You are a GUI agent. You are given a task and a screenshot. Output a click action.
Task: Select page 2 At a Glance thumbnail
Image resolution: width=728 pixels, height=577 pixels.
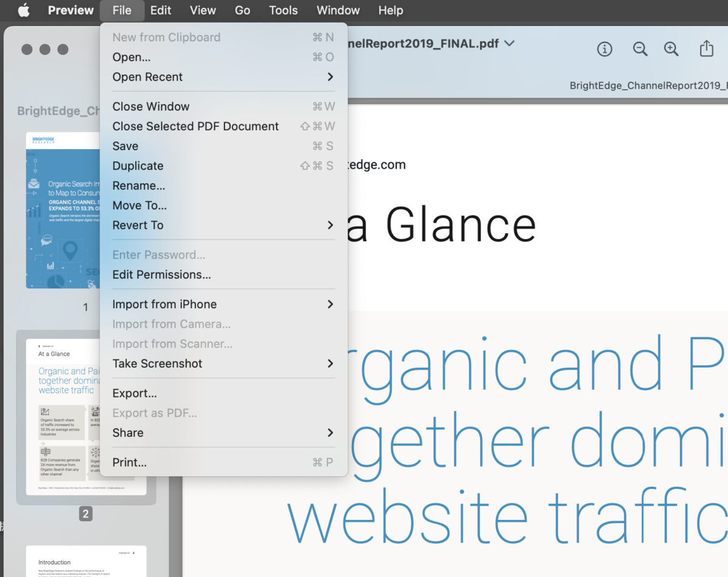coord(63,417)
